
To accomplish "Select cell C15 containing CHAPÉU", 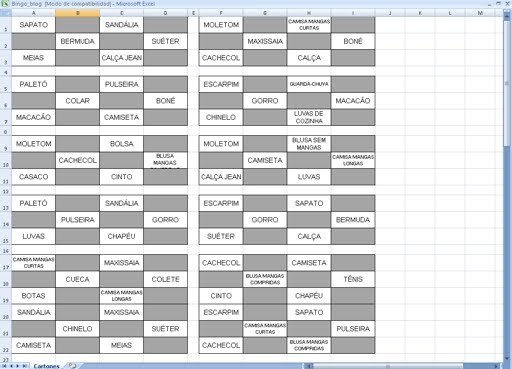I will tap(122, 236).
